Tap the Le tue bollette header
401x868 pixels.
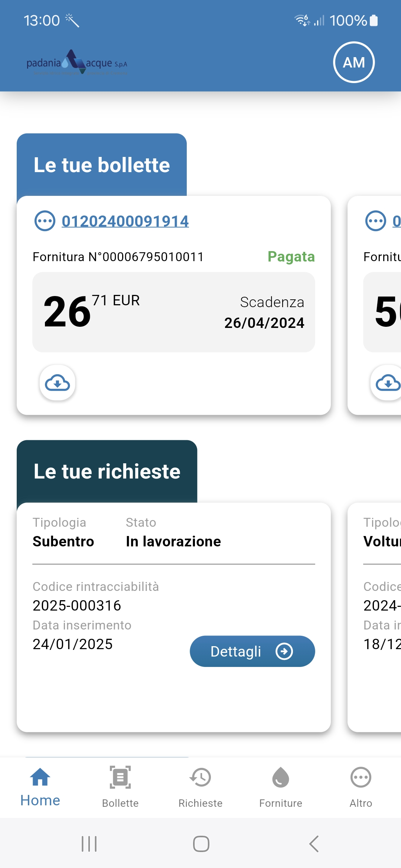(x=102, y=165)
